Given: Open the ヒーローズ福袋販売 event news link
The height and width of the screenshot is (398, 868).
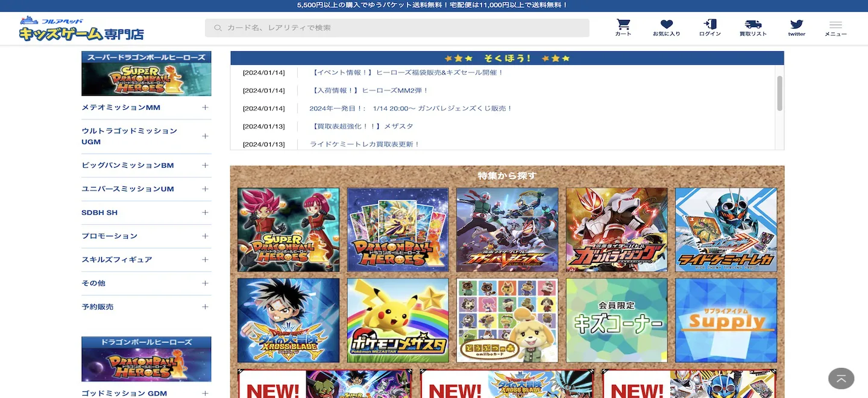Looking at the screenshot, I should point(407,72).
